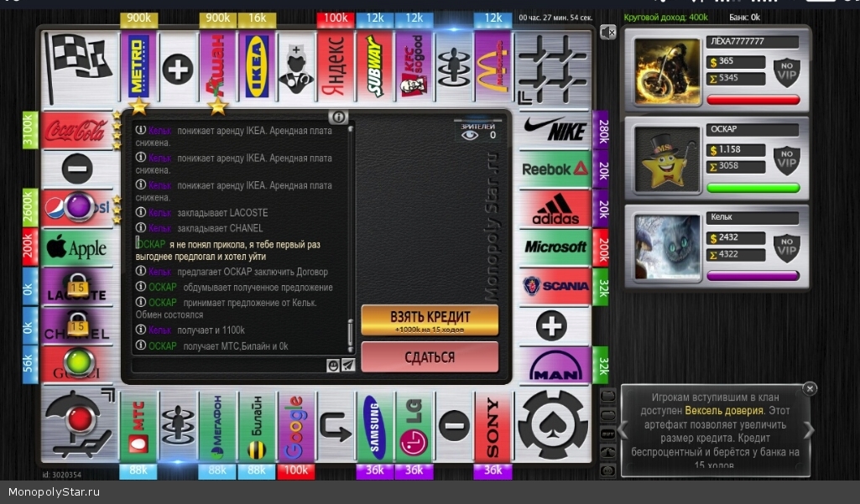Screen dimensions: 860x504
Task: Click the СДАТЬСЯ surrender button
Action: 430,357
